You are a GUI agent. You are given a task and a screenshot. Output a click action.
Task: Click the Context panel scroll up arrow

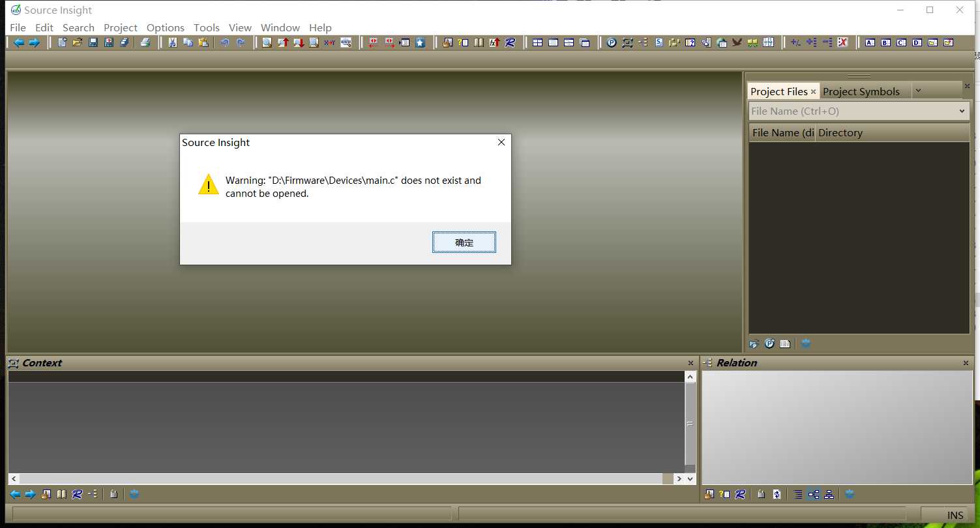point(690,377)
